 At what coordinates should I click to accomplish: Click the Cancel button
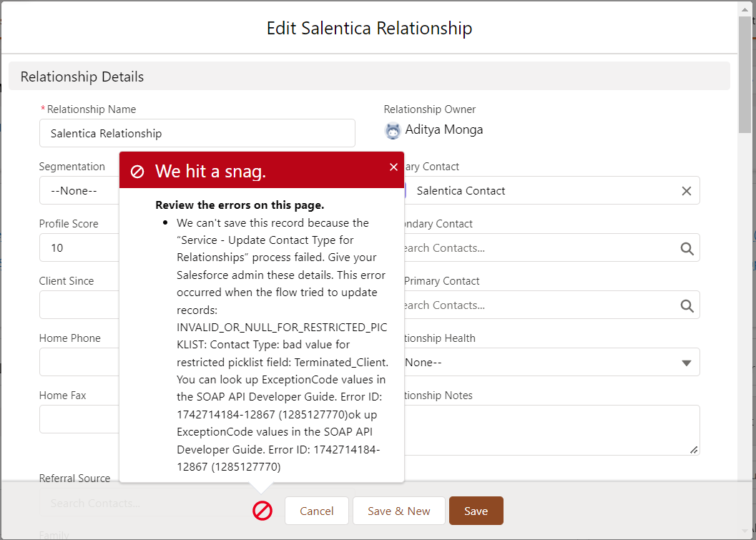coord(316,511)
